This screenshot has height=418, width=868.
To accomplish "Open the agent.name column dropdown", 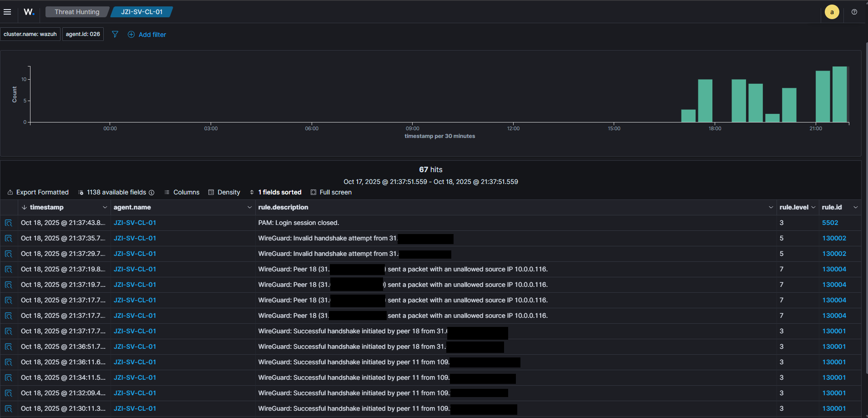I will click(250, 207).
